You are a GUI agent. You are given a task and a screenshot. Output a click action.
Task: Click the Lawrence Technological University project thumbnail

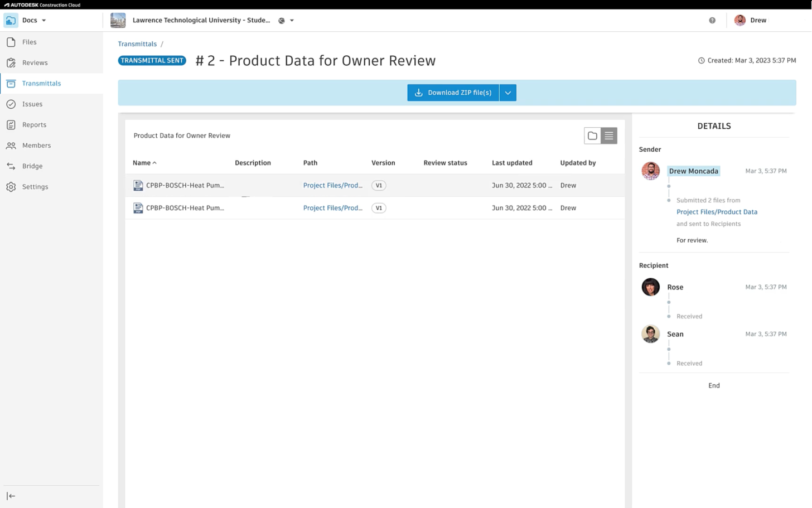pyautogui.click(x=118, y=21)
